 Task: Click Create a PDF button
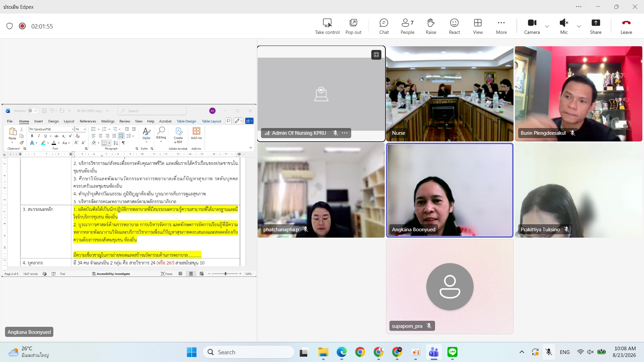(x=178, y=135)
